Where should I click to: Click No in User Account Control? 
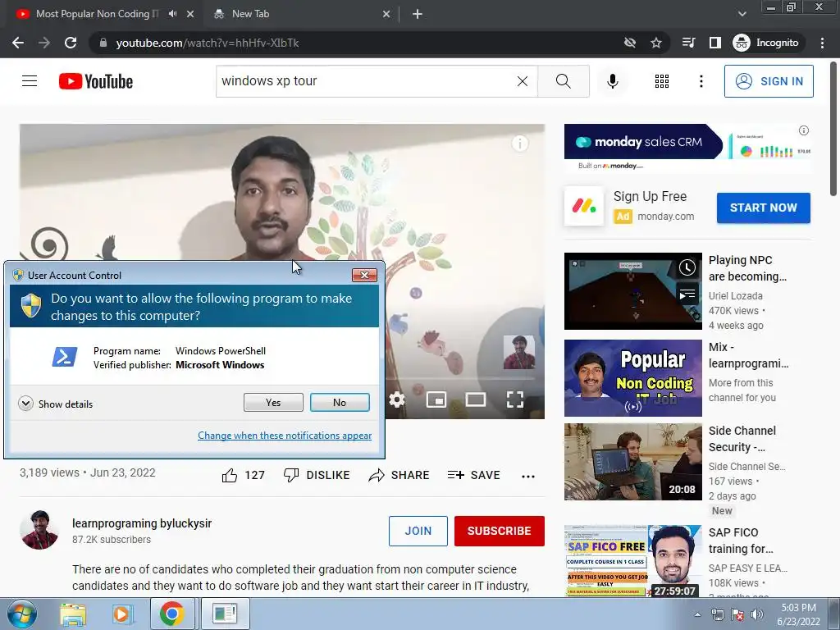pos(340,402)
